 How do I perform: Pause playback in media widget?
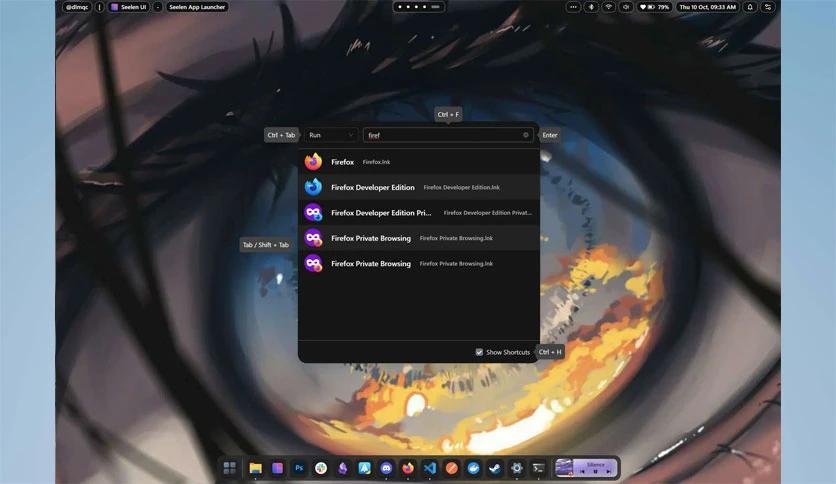(x=596, y=472)
